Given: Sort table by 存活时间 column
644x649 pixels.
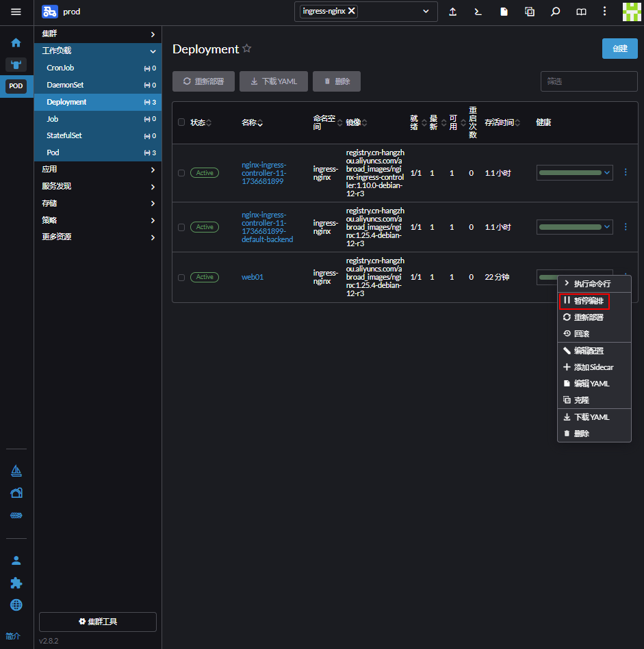Looking at the screenshot, I should pos(502,122).
